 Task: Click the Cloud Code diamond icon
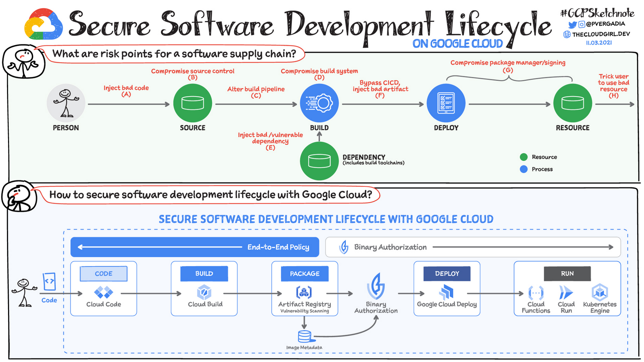tap(104, 292)
